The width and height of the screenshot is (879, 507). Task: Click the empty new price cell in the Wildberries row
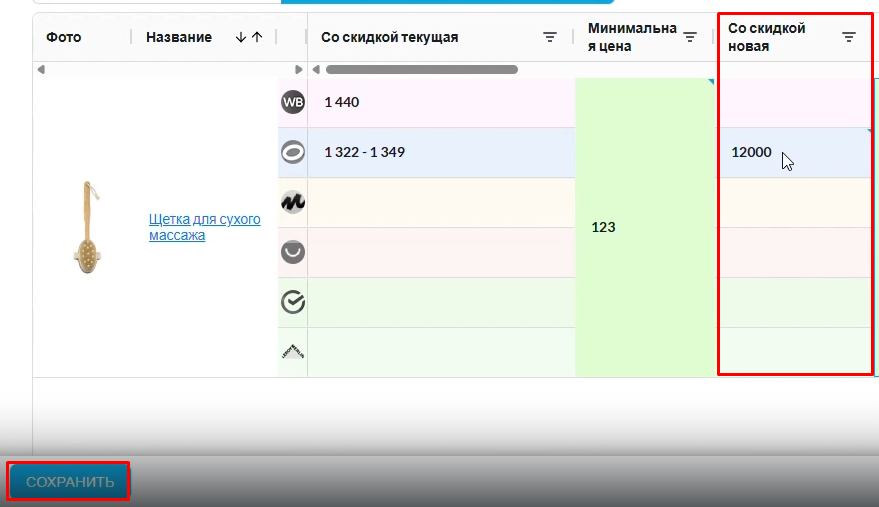[x=794, y=102]
